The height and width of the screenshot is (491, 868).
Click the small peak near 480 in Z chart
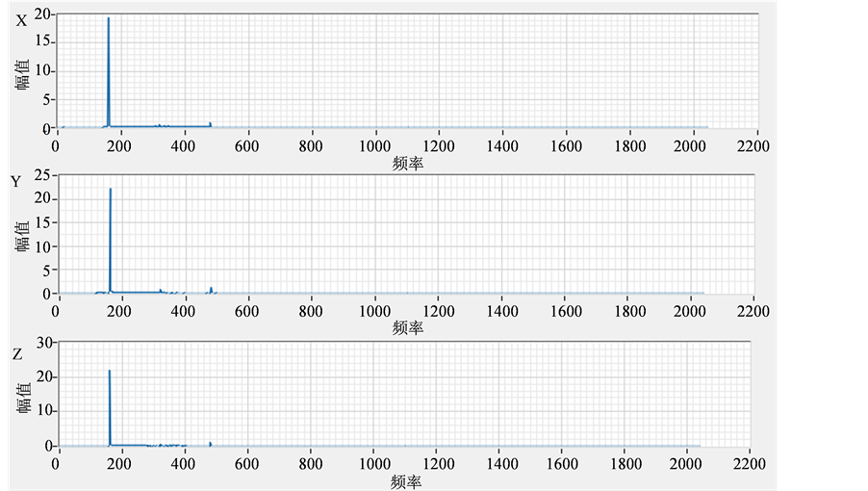pos(210,443)
